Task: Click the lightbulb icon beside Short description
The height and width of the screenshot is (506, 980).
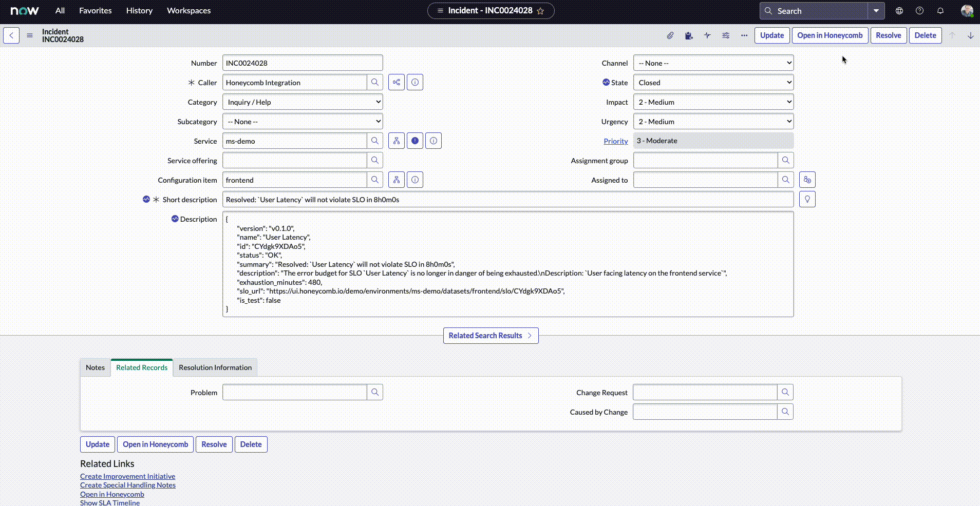Action: point(807,200)
